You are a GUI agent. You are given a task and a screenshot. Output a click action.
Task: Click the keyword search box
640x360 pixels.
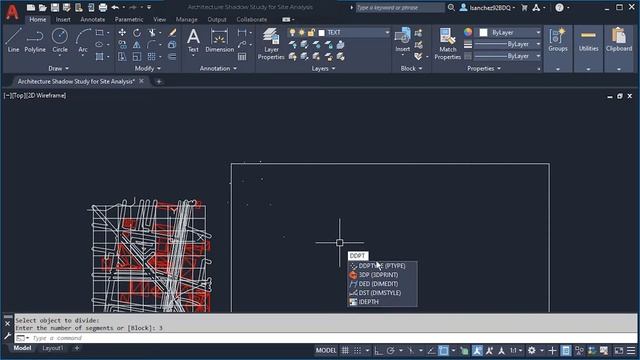400,7
